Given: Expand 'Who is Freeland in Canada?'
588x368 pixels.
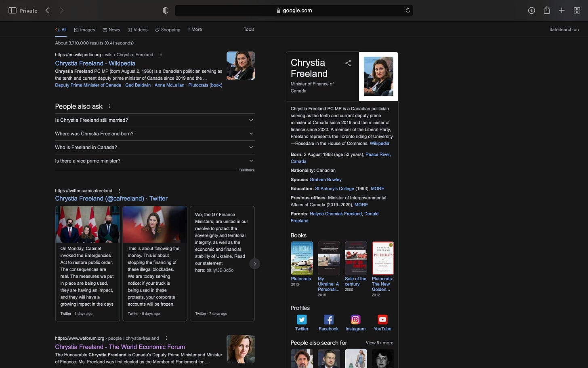Looking at the screenshot, I should tap(155, 148).
